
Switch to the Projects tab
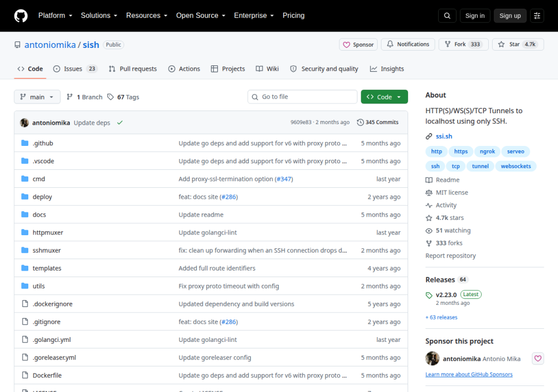click(228, 69)
